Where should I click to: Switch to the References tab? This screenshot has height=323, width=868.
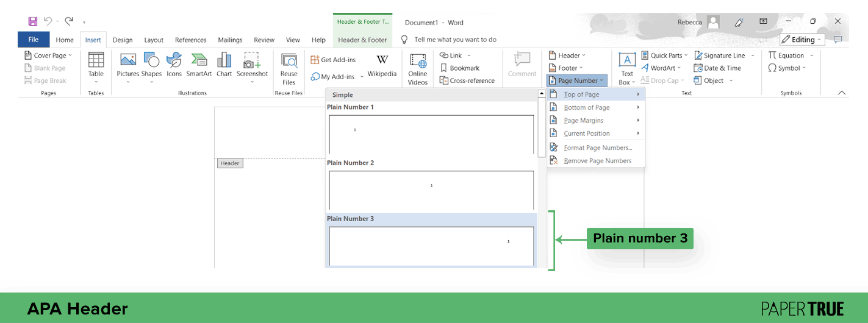[191, 40]
